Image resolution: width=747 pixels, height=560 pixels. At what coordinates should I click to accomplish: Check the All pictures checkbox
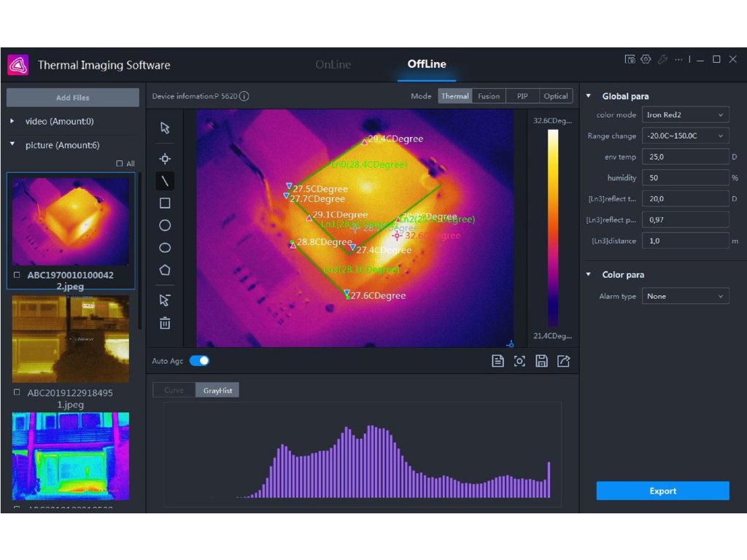click(120, 164)
